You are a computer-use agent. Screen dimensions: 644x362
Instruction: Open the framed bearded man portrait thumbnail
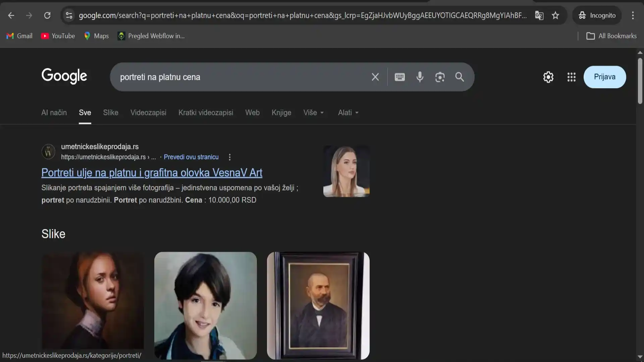pos(318,305)
